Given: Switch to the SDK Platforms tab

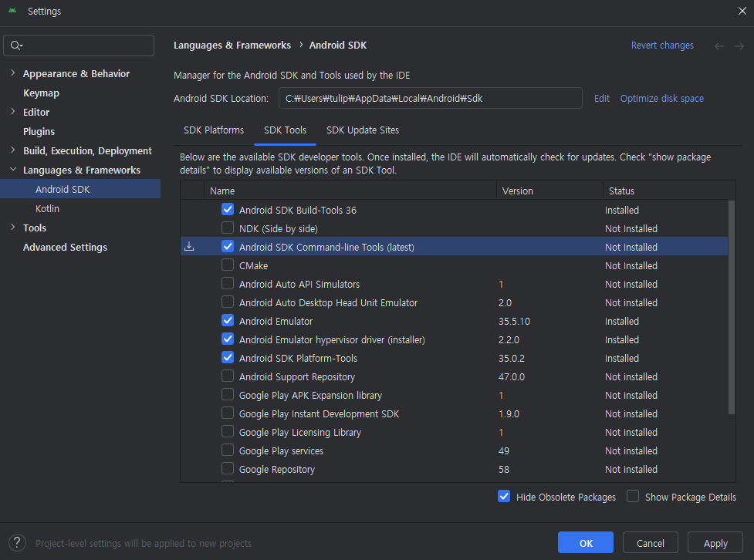Looking at the screenshot, I should click(x=214, y=130).
